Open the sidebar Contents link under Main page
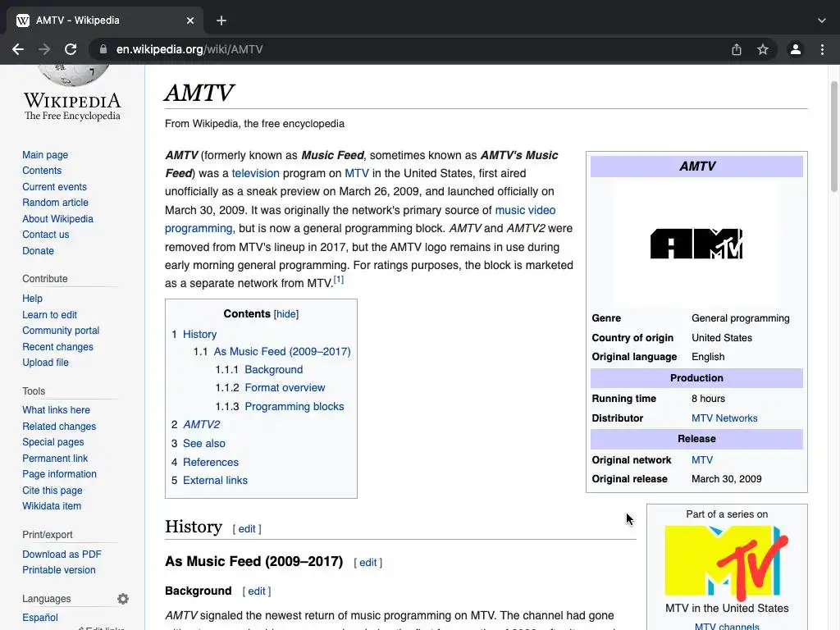The image size is (840, 630). click(42, 171)
